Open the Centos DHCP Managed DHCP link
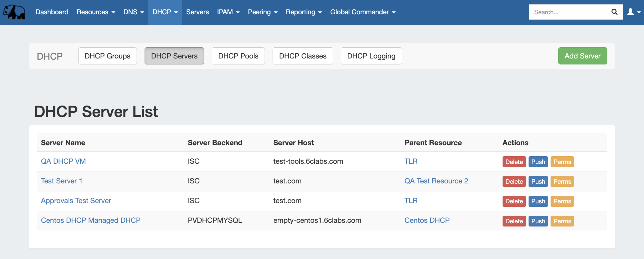644x259 pixels. [91, 220]
